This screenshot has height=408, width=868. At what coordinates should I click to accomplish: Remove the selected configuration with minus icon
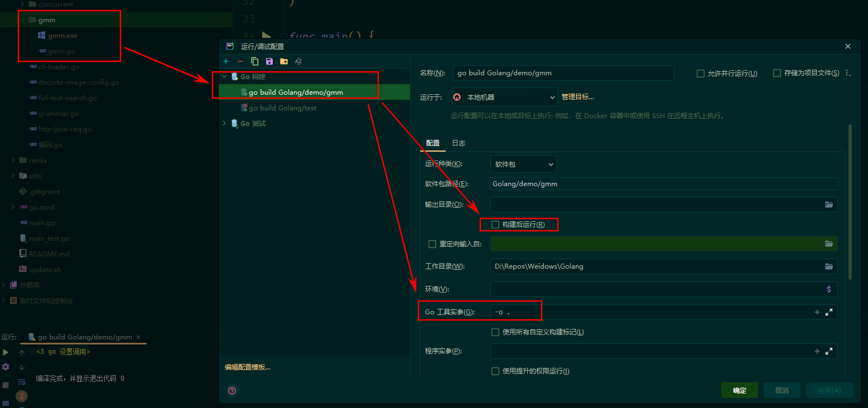[240, 61]
